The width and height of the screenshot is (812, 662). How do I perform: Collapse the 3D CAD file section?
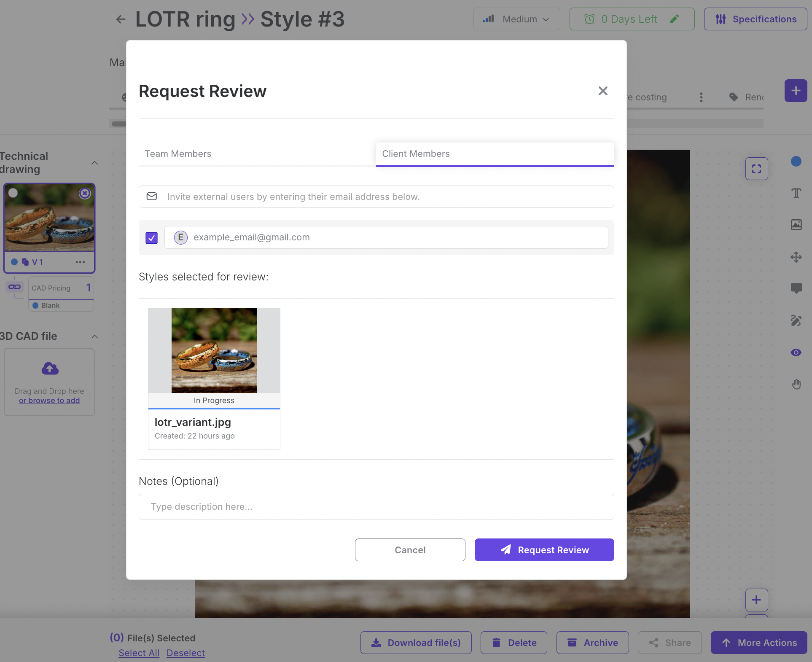94,336
